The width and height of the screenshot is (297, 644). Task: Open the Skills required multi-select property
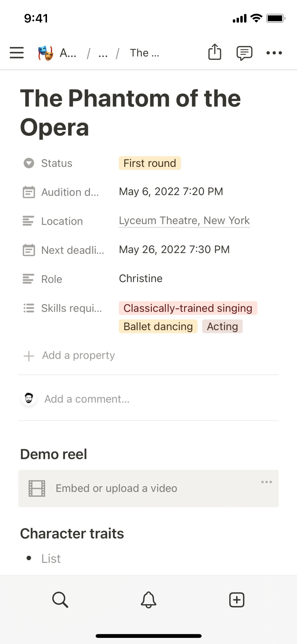tap(71, 308)
